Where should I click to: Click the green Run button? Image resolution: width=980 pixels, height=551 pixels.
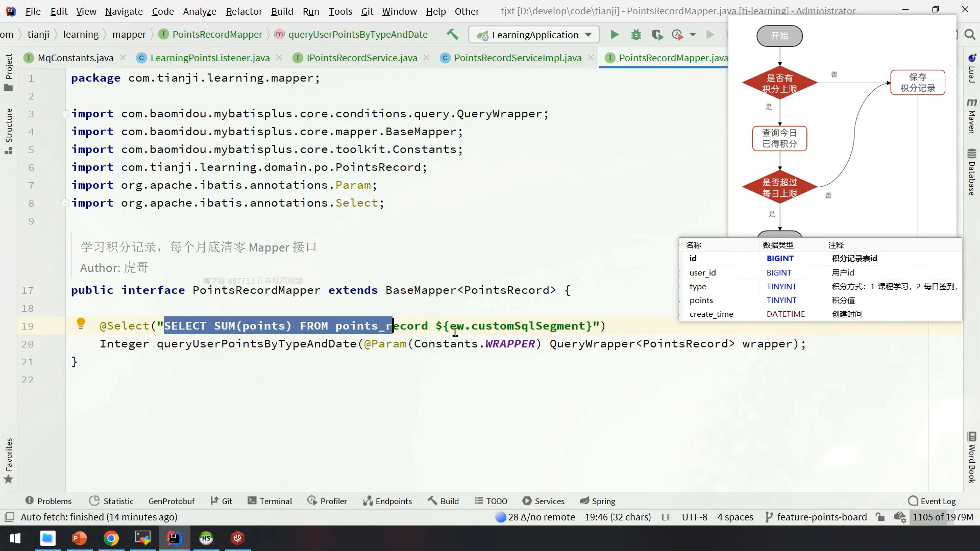tap(615, 35)
